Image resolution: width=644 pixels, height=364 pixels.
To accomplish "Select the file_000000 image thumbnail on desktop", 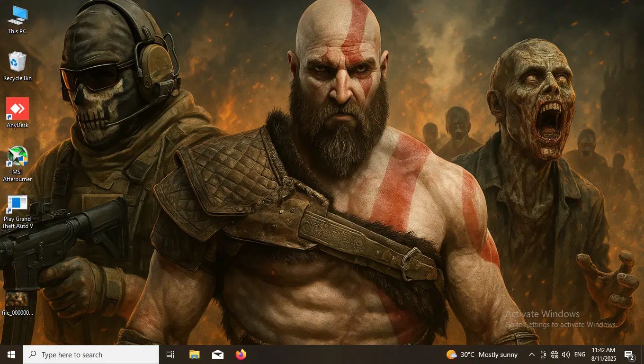I will point(18,303).
